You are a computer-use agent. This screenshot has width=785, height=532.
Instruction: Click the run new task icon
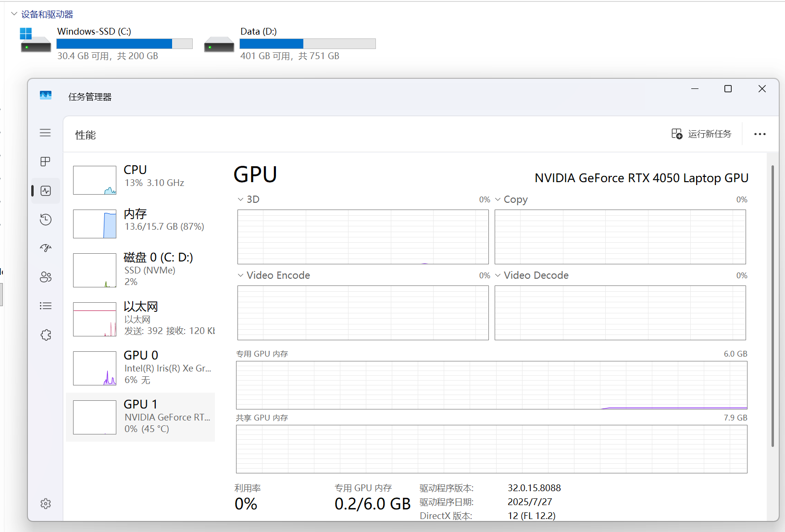click(x=677, y=134)
